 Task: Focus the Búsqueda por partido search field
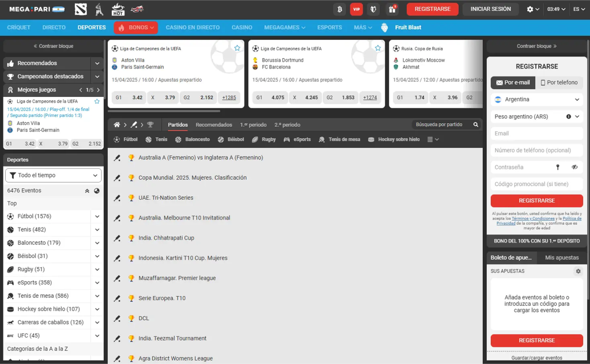[442, 124]
